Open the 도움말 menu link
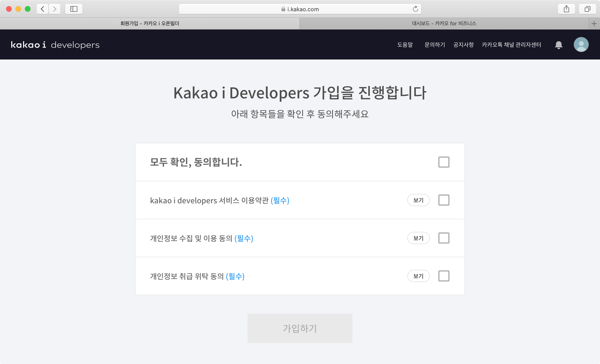 click(x=405, y=45)
